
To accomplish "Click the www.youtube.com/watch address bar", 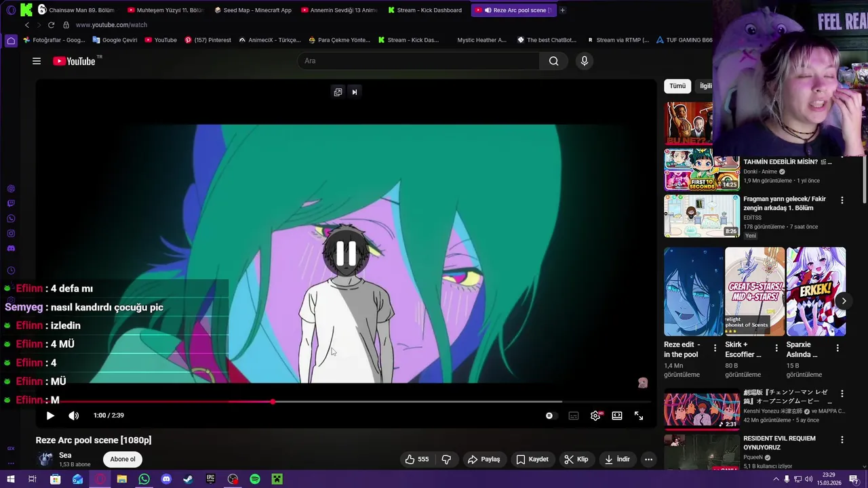I will (x=111, y=25).
